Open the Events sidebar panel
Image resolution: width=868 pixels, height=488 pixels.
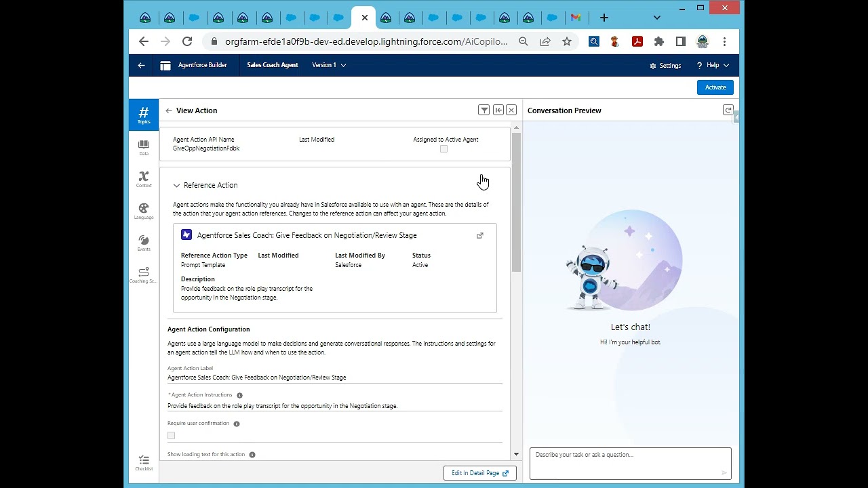pyautogui.click(x=144, y=243)
